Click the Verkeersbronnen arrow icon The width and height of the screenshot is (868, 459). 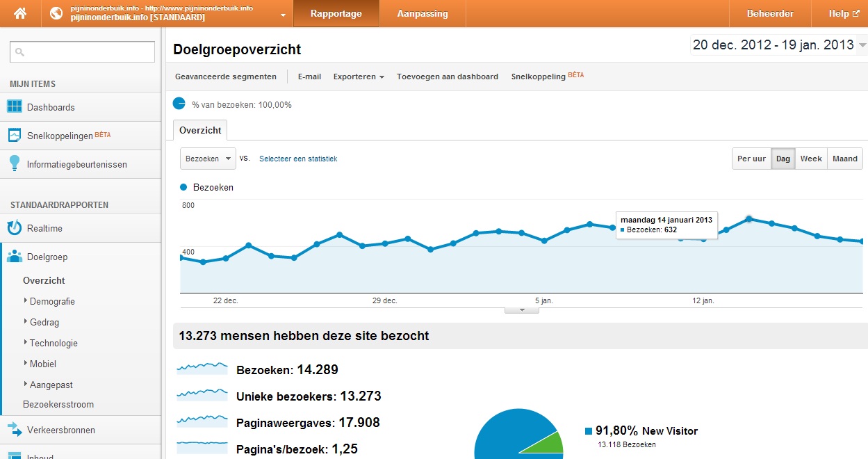(x=15, y=429)
